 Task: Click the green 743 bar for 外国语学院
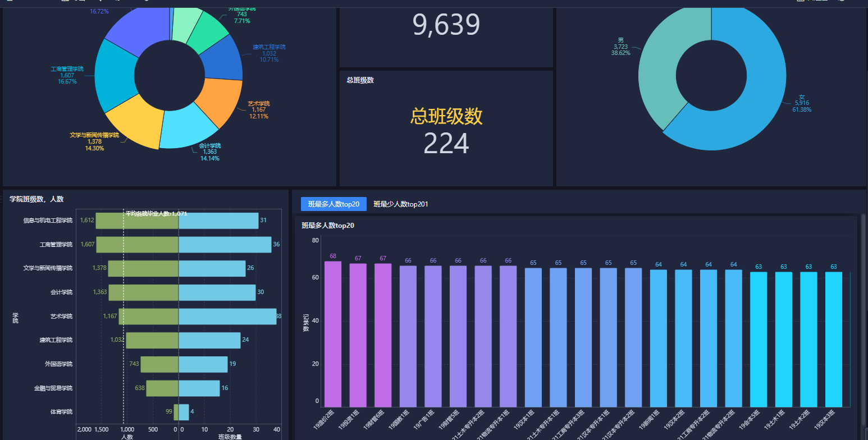(x=159, y=364)
